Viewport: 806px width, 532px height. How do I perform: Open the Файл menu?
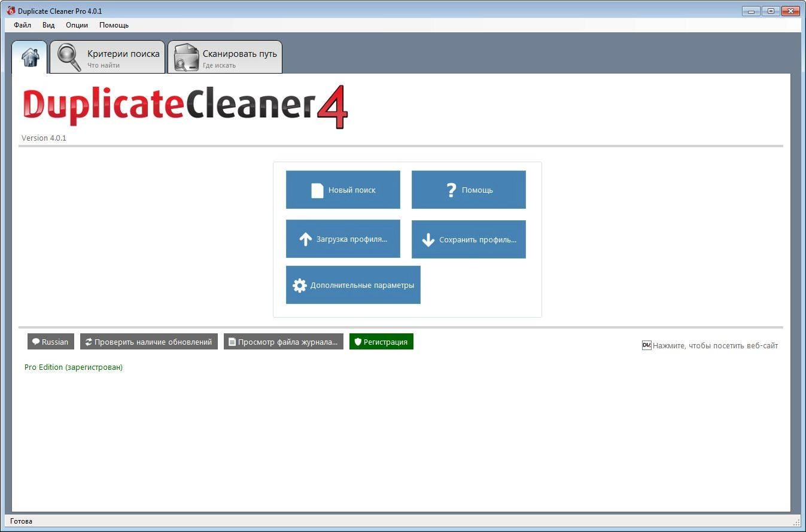coord(23,25)
